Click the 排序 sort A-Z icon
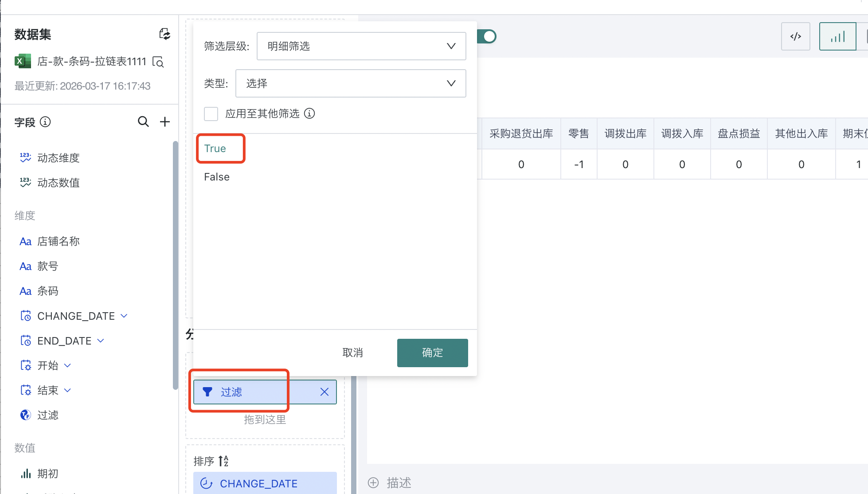This screenshot has width=868, height=494. (223, 461)
